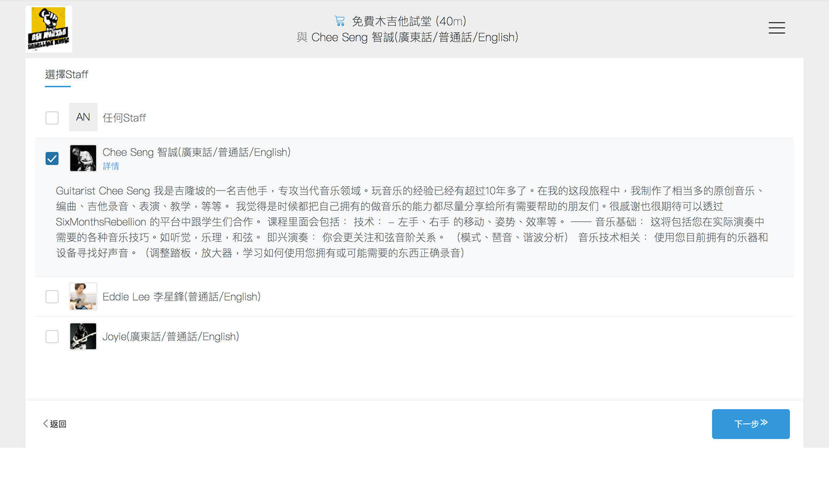Click the 任何Staff text label
This screenshot has height=504, width=829.
124,118
